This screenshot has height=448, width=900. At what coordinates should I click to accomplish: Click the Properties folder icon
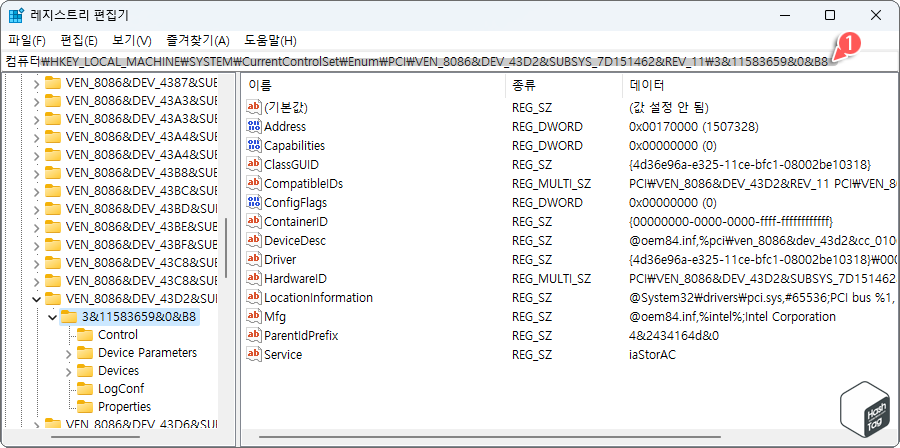pos(85,407)
